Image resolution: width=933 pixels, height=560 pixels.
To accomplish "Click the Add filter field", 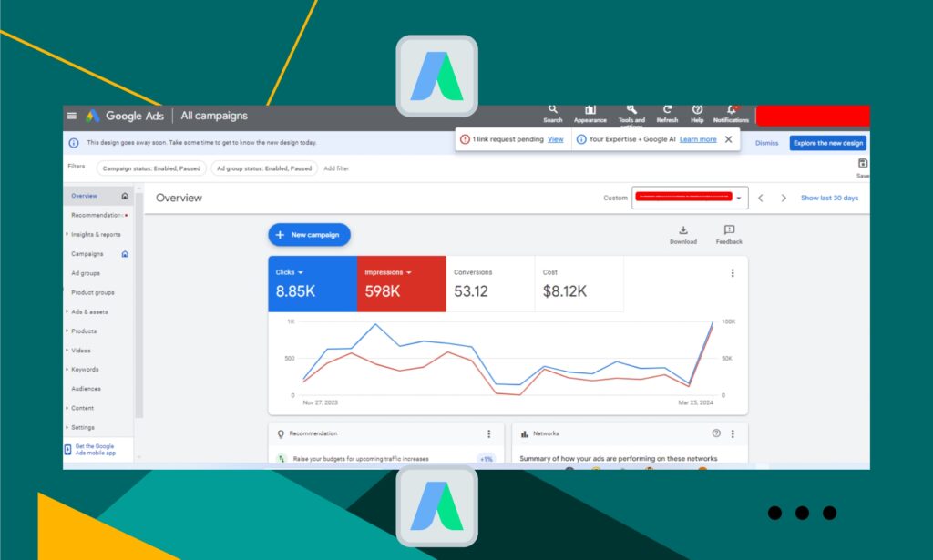I will coord(336,168).
